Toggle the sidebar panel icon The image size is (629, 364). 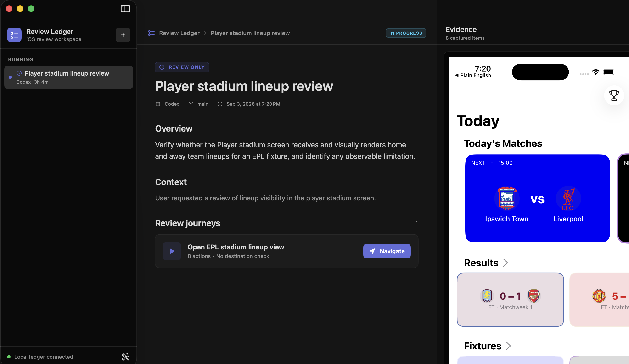[125, 9]
